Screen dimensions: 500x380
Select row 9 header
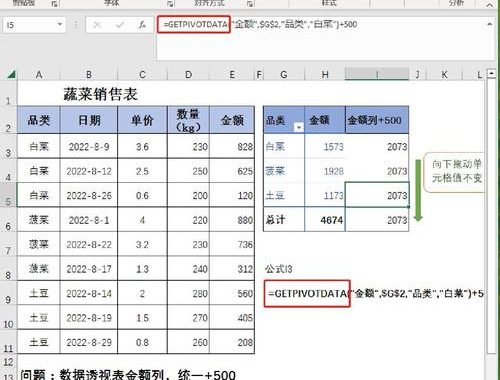(8, 293)
